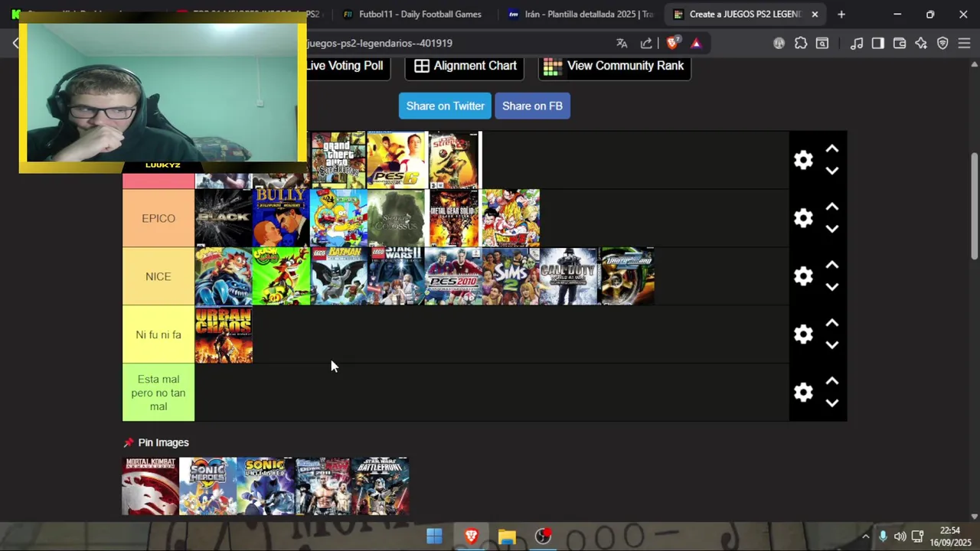Select the PES 2010 cover
This screenshot has width=980, height=551.
[x=453, y=276]
